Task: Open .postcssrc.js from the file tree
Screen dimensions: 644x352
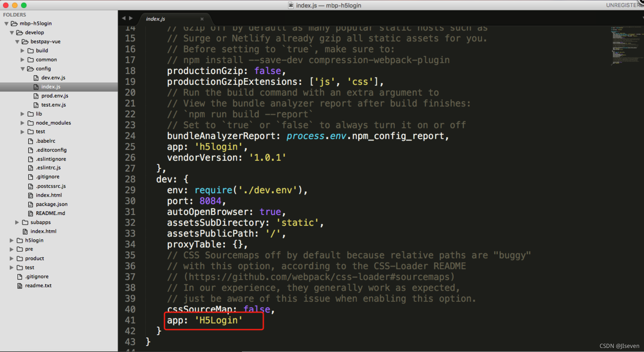Action: (51, 186)
